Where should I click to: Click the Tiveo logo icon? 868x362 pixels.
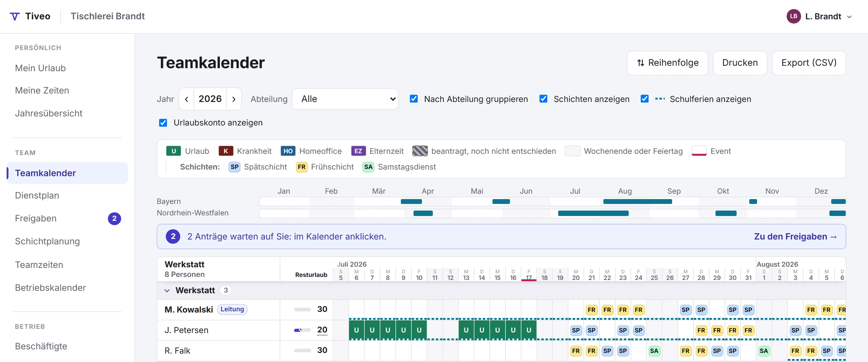point(14,16)
